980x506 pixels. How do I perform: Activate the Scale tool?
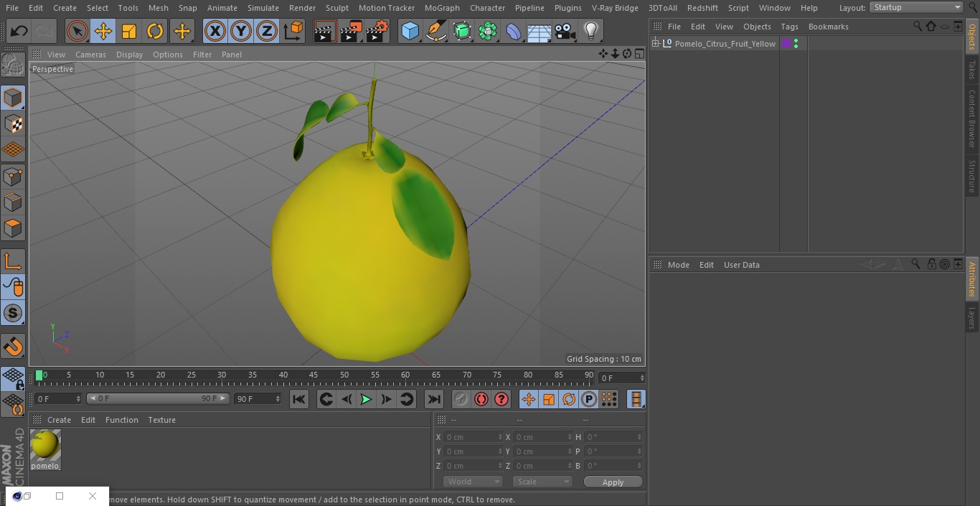pos(129,32)
